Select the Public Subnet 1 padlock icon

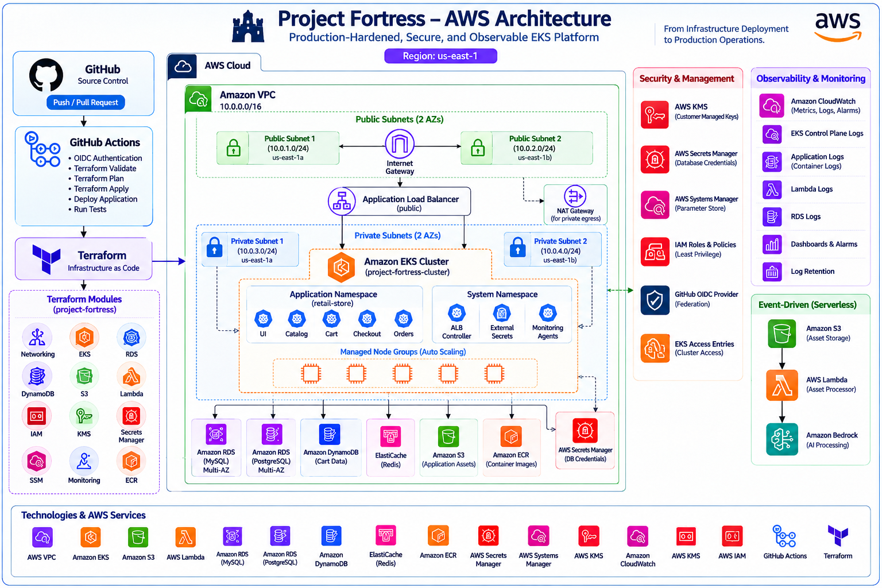[x=233, y=148]
